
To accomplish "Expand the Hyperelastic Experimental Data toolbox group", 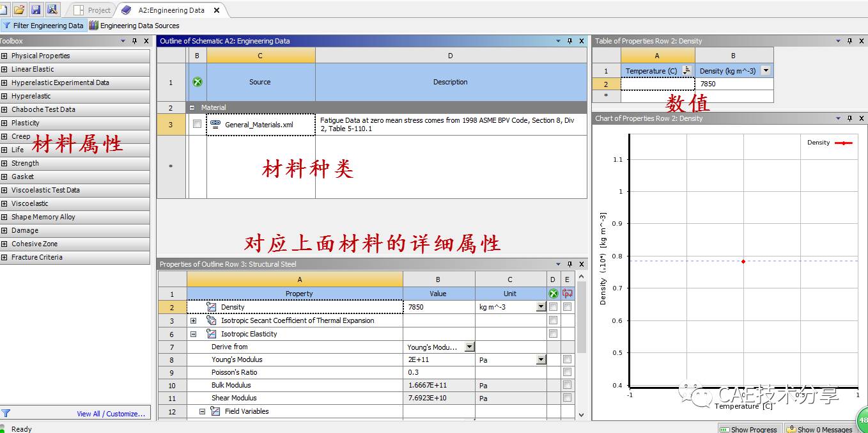I will (4, 83).
